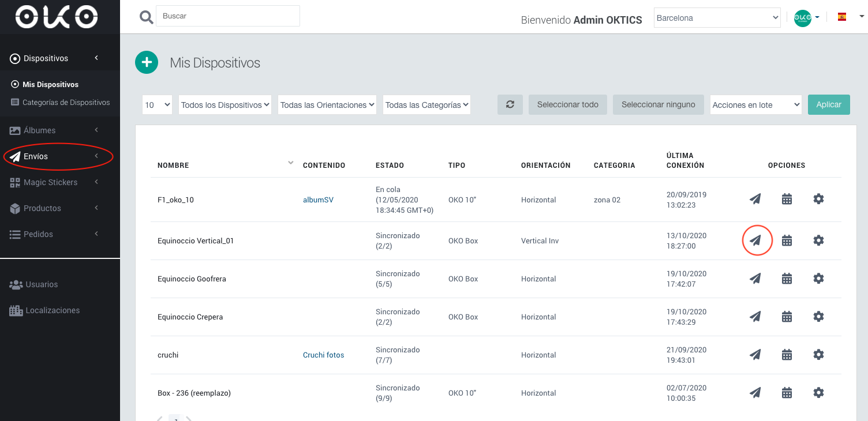Image resolution: width=868 pixels, height=421 pixels.
Task: Click into the Buscar search field
Action: (228, 16)
